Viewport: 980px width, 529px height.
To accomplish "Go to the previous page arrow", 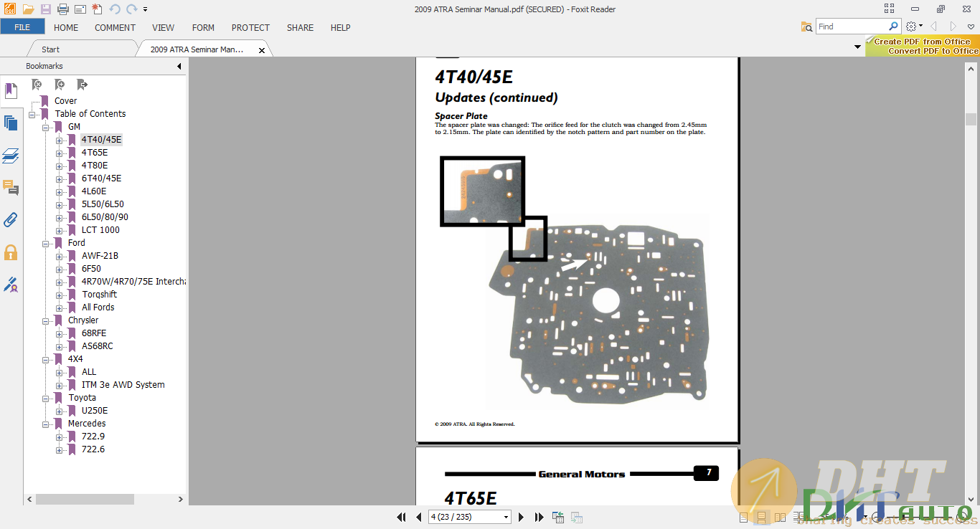I will [x=418, y=517].
